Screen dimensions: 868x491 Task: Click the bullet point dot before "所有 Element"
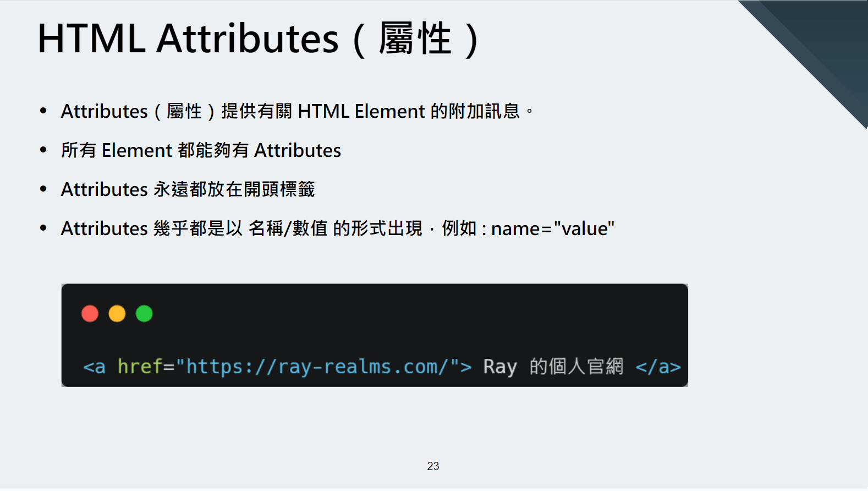(x=43, y=150)
